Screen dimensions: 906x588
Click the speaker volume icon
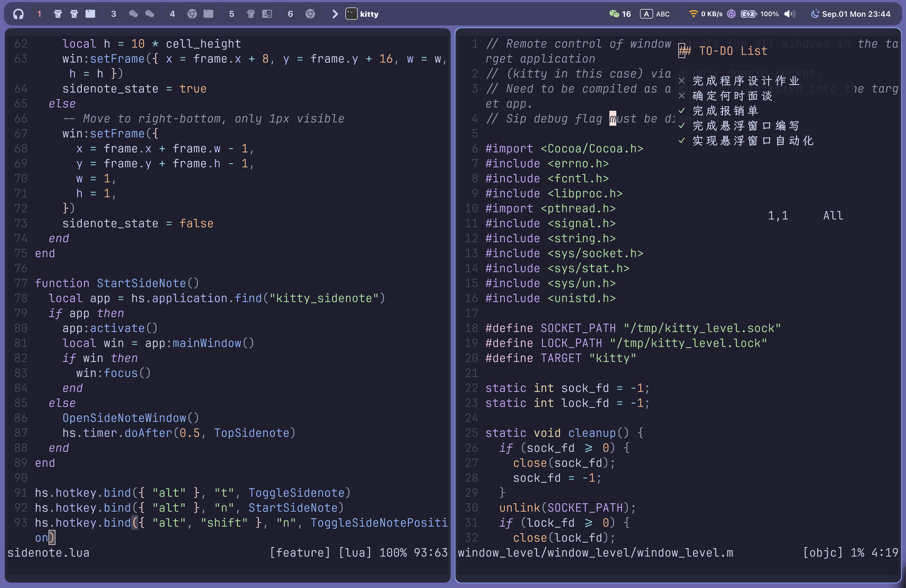789,14
